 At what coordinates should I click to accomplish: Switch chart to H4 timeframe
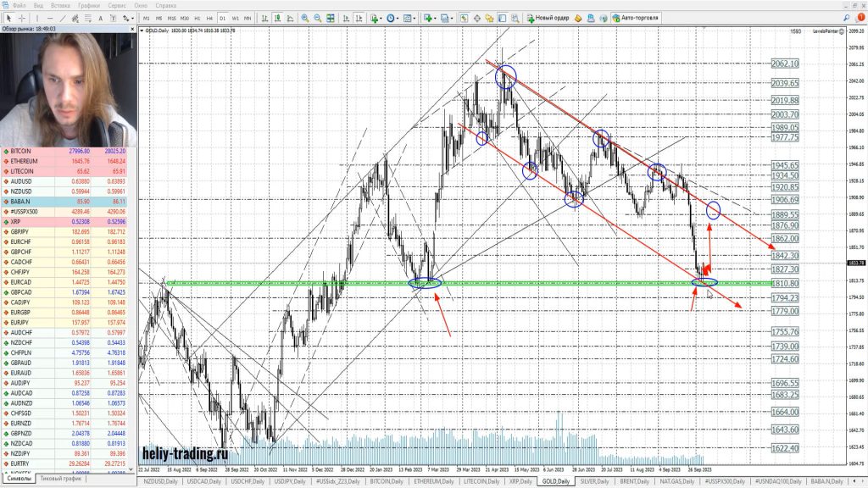pyautogui.click(x=209, y=18)
